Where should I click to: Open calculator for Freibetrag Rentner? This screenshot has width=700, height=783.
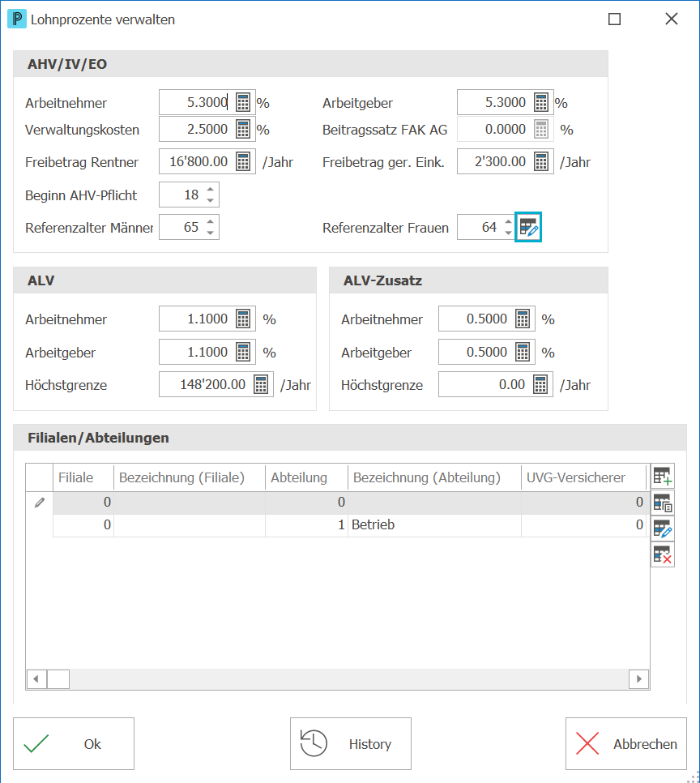pyautogui.click(x=243, y=162)
